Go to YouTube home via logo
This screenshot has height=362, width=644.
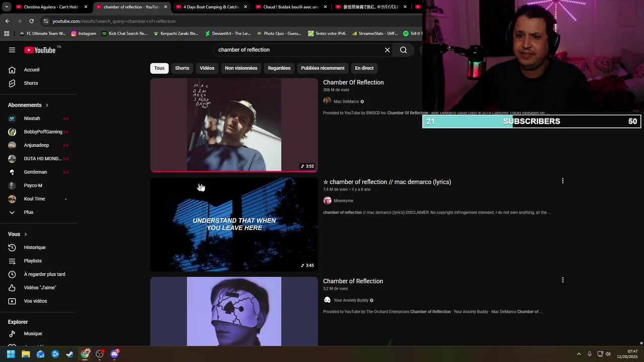[x=40, y=50]
